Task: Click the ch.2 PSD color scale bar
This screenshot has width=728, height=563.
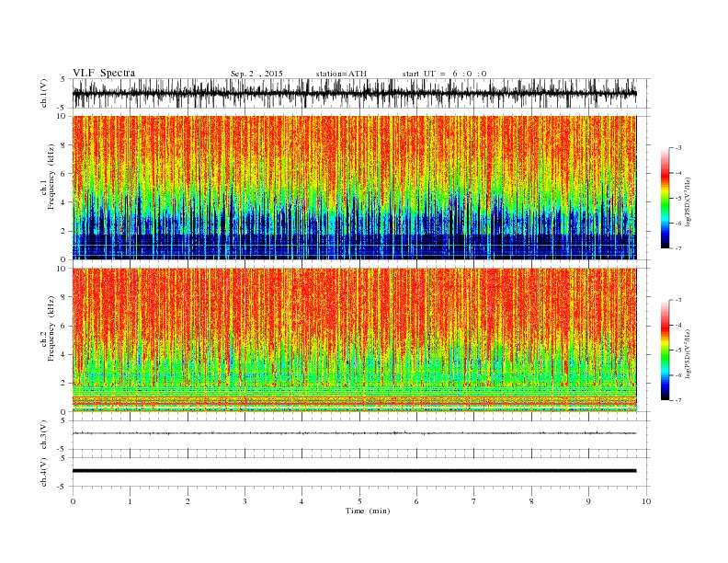Action: [x=665, y=350]
